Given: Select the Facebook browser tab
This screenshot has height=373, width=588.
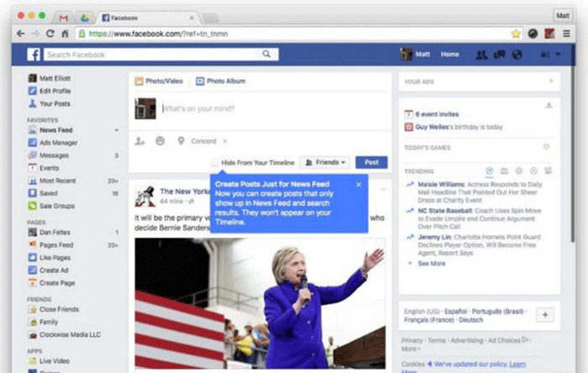Looking at the screenshot, I should click(x=146, y=18).
